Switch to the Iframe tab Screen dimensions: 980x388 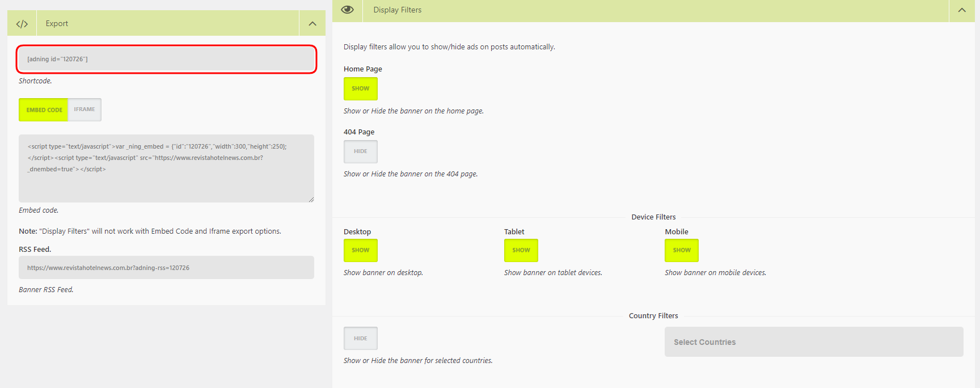(x=85, y=109)
